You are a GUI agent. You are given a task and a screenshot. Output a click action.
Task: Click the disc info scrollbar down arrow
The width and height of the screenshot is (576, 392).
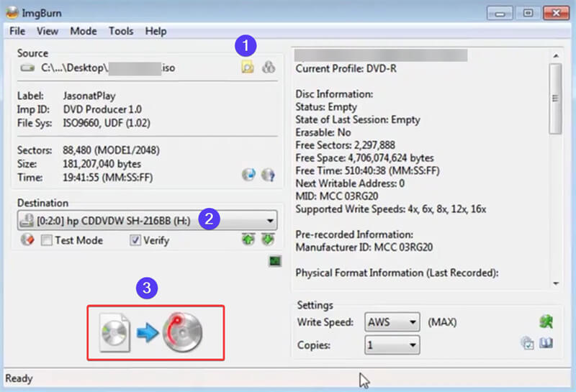click(556, 283)
